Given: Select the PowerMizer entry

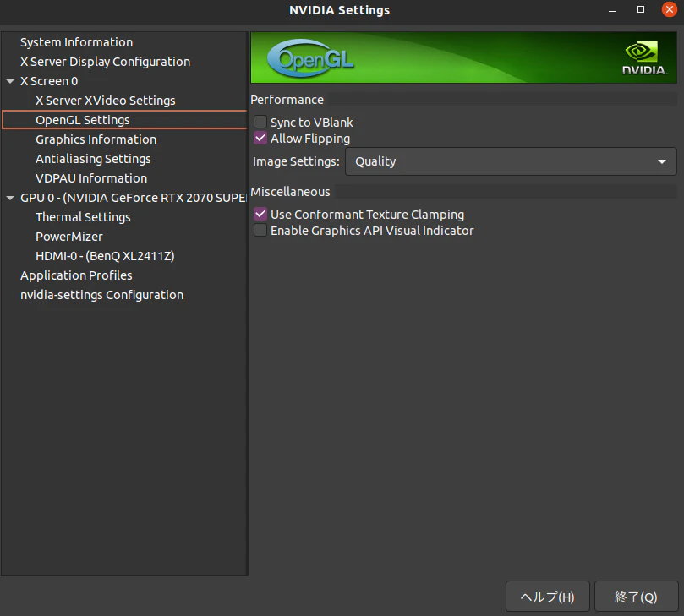Looking at the screenshot, I should pos(69,237).
